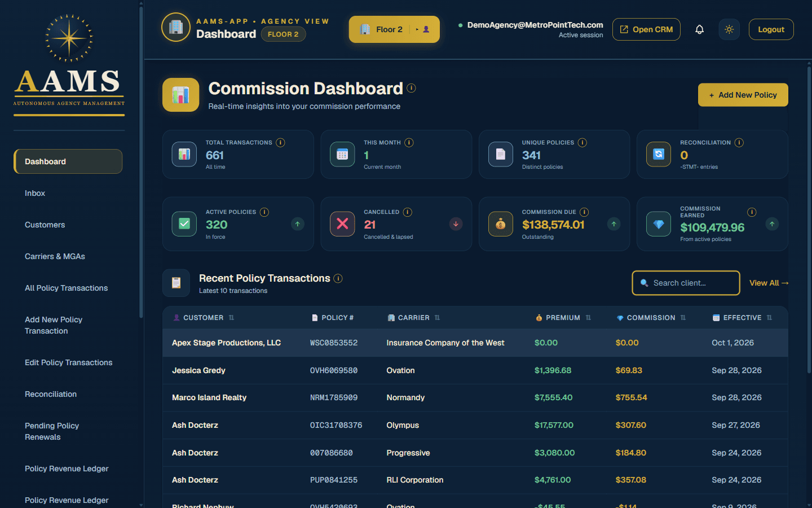Image resolution: width=812 pixels, height=508 pixels.
Task: Click the building icon next to Dashboard header
Action: coord(176,27)
